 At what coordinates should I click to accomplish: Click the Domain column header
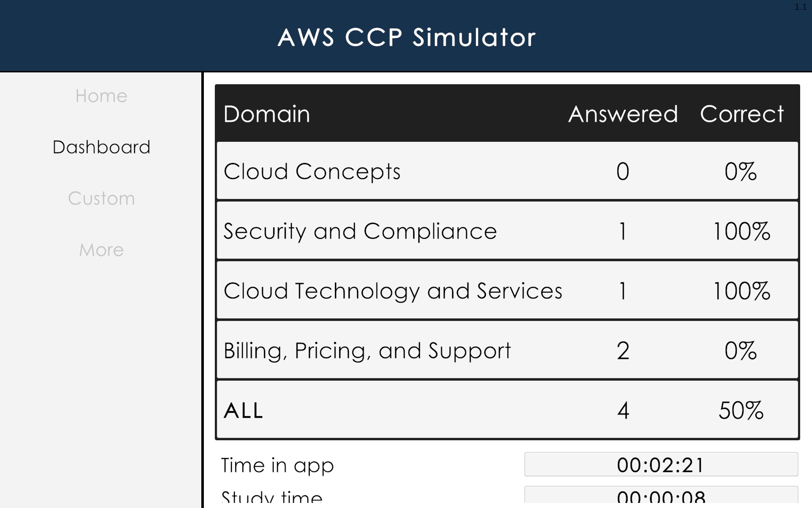coord(267,114)
